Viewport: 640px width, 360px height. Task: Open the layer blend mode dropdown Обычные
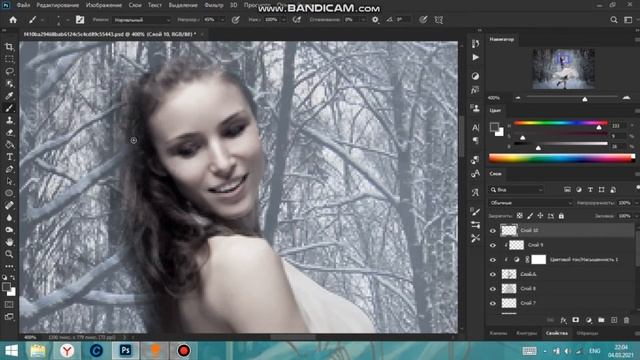click(x=530, y=203)
